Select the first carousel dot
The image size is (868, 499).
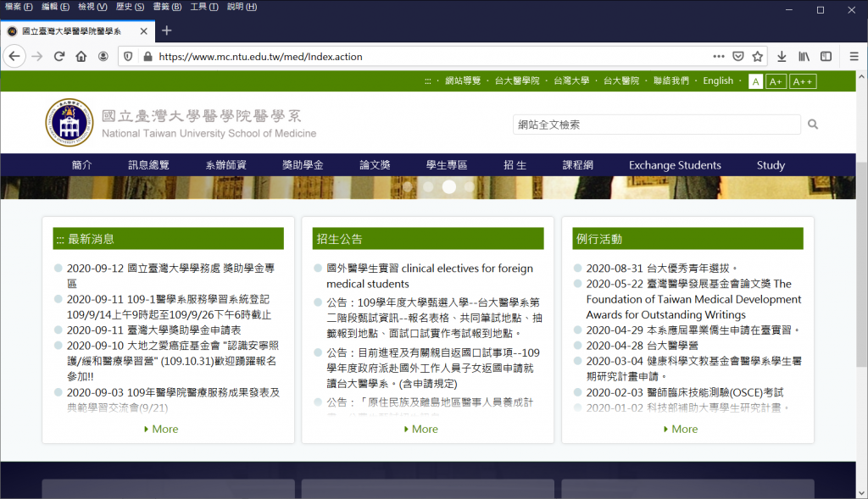(x=408, y=187)
